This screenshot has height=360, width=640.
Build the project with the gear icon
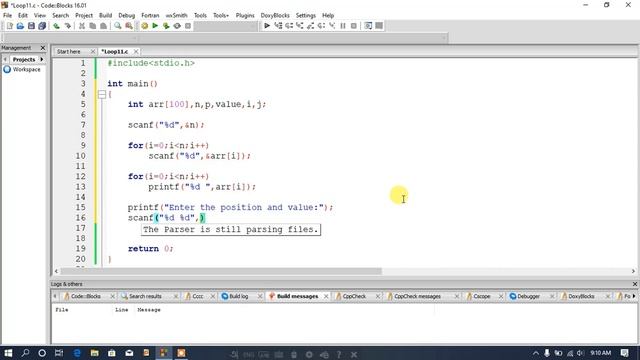point(144,26)
